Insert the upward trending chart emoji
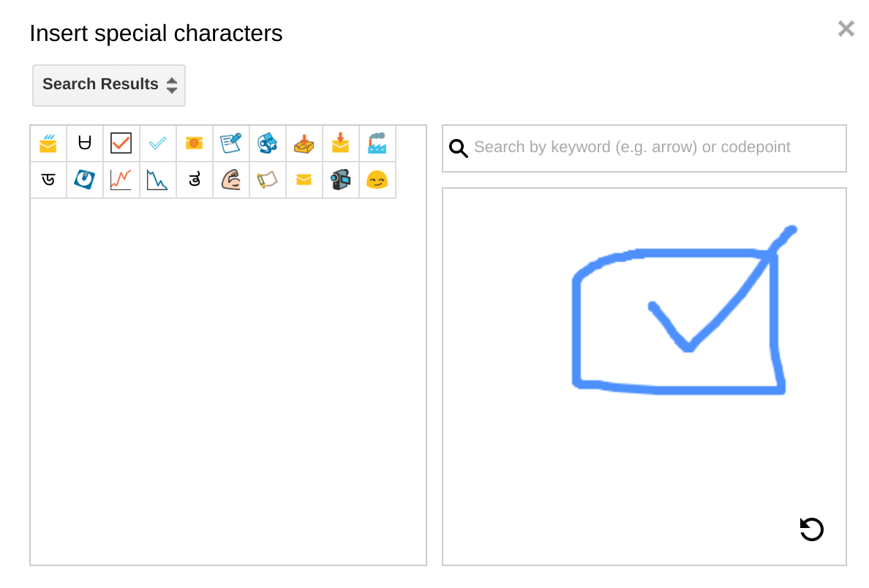The image size is (869, 588). point(121,180)
